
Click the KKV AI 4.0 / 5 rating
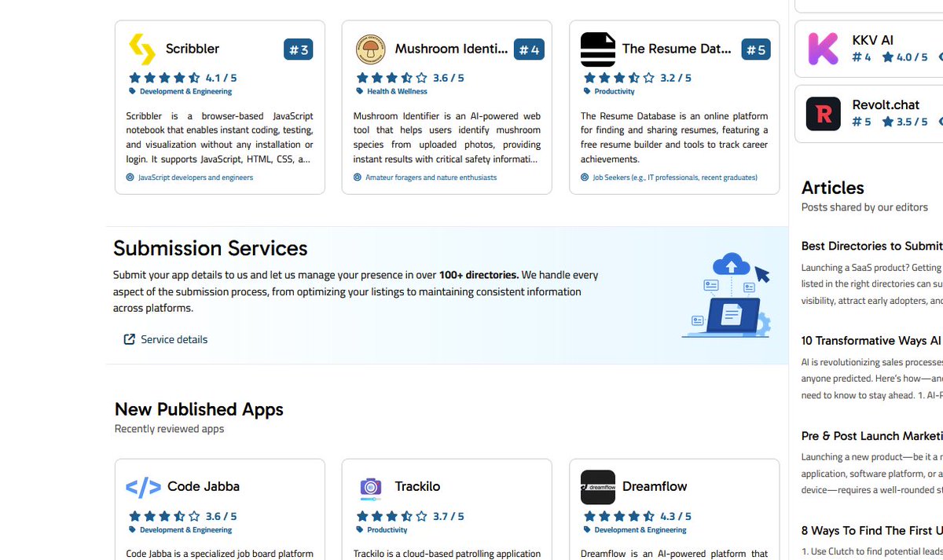pos(904,57)
